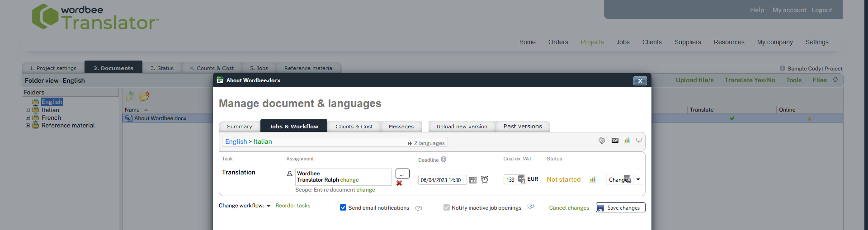Click the new folder icon with star
The image size is (868, 230).
(x=145, y=96)
